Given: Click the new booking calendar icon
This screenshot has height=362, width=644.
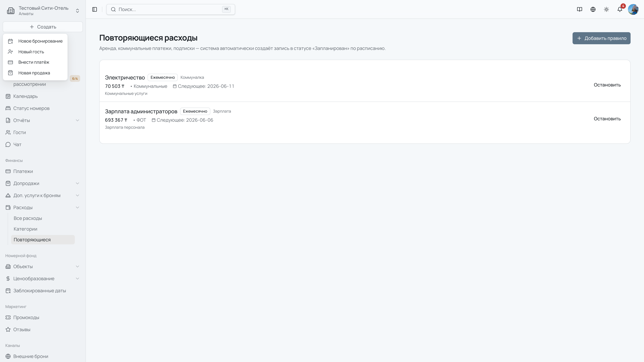Looking at the screenshot, I should tap(11, 41).
